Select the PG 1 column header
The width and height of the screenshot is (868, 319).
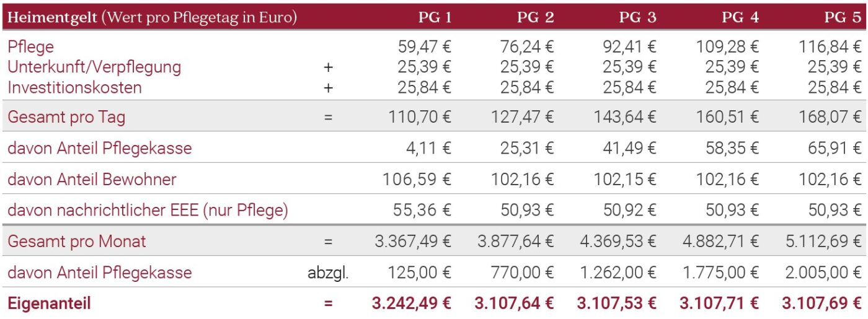[435, 17]
